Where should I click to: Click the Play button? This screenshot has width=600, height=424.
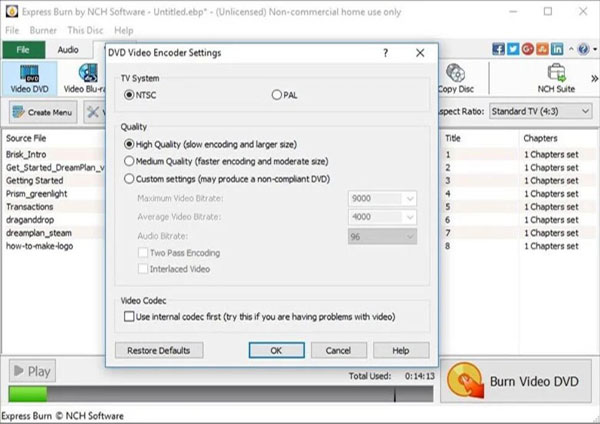(x=32, y=371)
